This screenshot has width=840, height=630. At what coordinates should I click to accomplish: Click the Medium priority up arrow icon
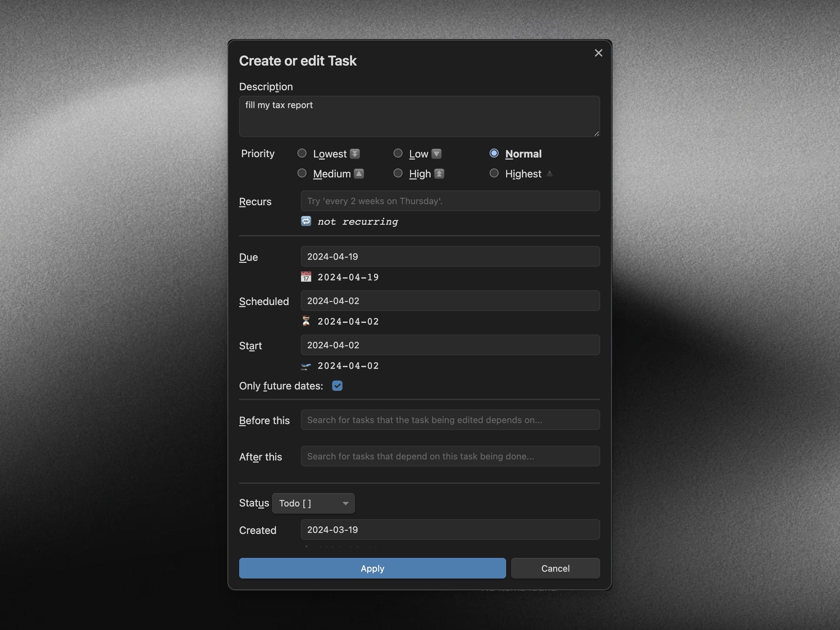click(359, 174)
